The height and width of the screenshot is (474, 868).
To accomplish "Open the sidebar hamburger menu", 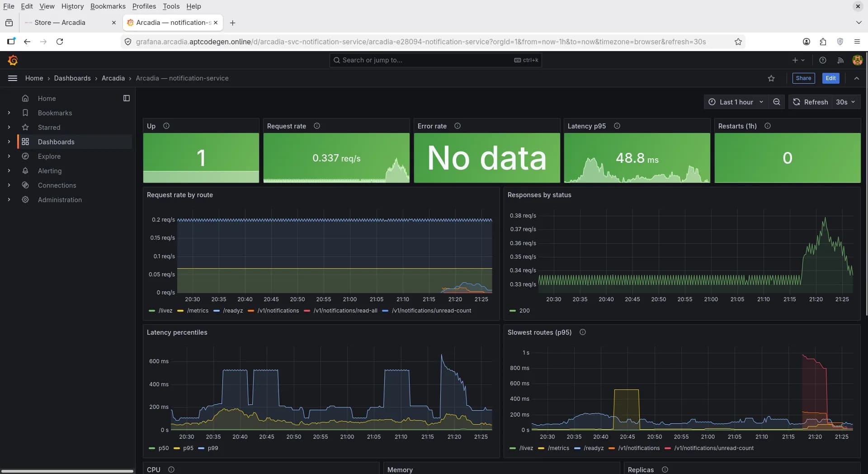I will pyautogui.click(x=13, y=78).
